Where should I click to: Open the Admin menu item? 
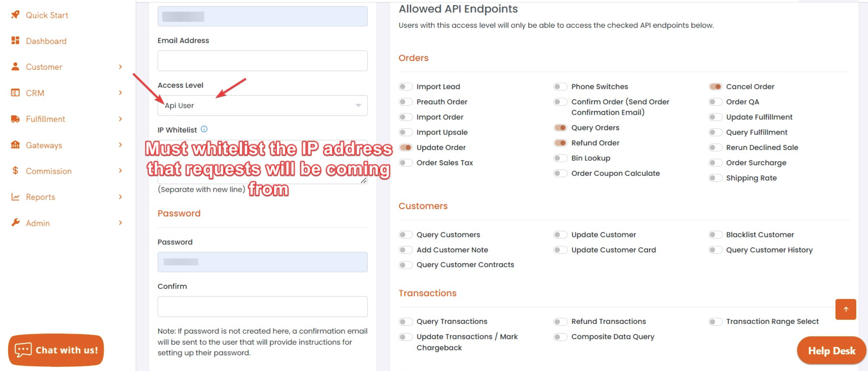coord(38,223)
